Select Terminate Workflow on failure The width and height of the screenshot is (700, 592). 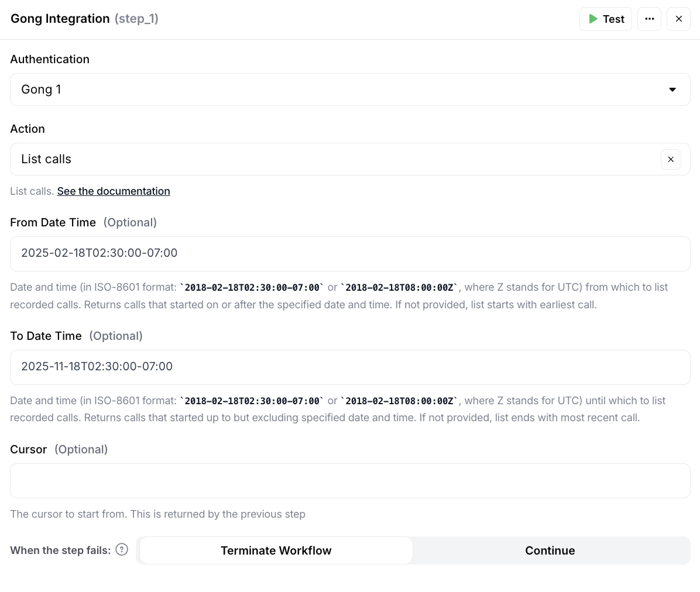pyautogui.click(x=276, y=550)
